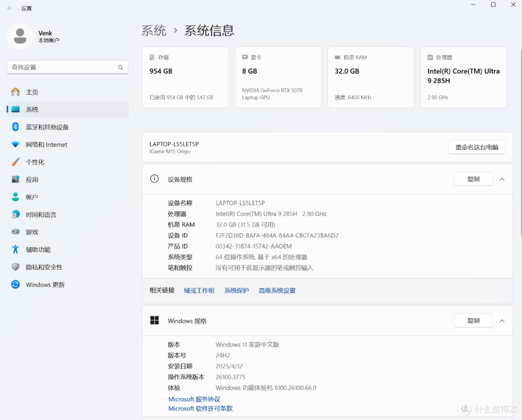This screenshot has height=420, width=522.
Task: Click the Windows Update refresh icon
Action: (x=15, y=284)
